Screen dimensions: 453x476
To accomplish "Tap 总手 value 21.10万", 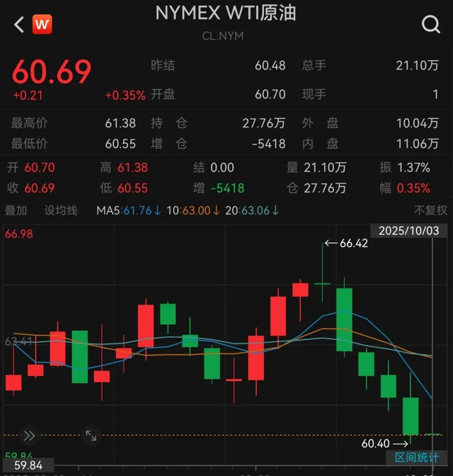I will coord(417,65).
